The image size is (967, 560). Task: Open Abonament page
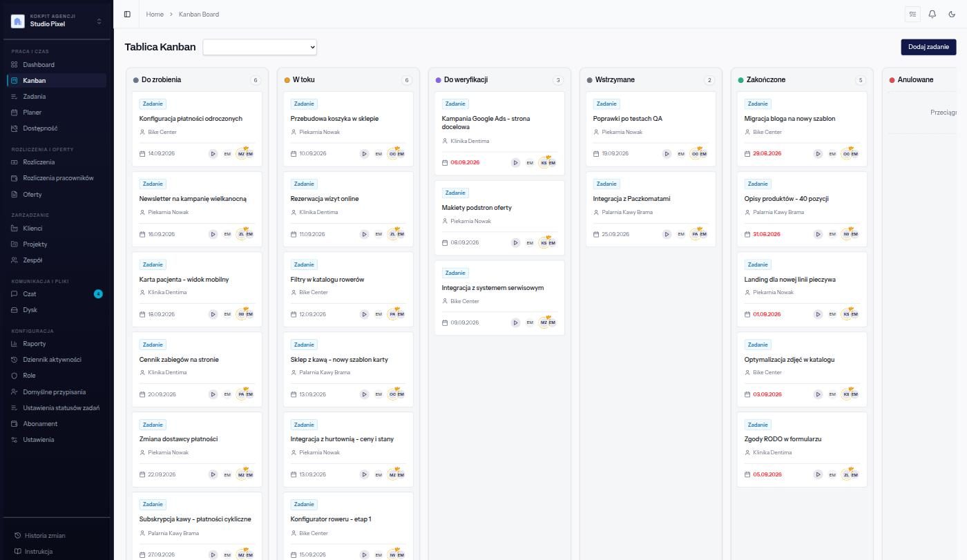[57, 424]
